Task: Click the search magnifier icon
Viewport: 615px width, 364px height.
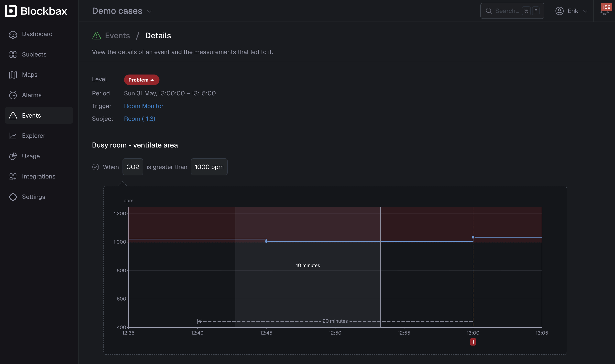Action: (489, 11)
